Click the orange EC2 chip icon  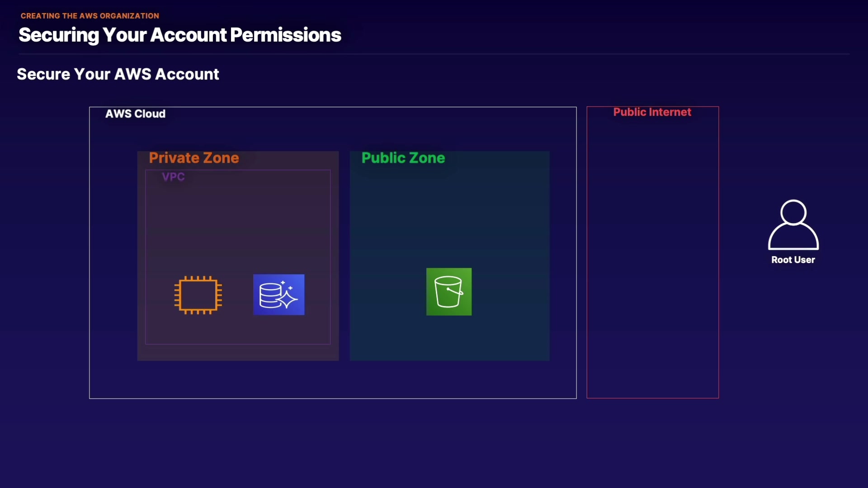tap(198, 295)
